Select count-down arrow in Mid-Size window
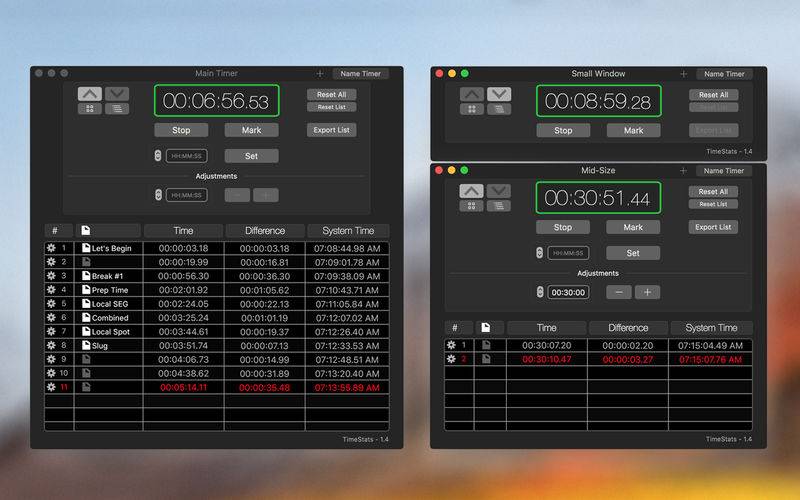This screenshot has width=800, height=500. (x=498, y=191)
